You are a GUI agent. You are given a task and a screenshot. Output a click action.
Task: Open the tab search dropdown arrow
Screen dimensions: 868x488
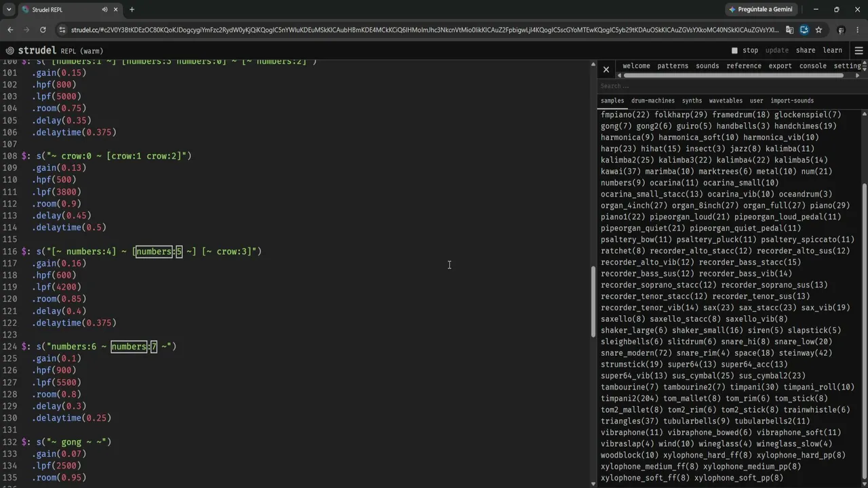point(9,9)
